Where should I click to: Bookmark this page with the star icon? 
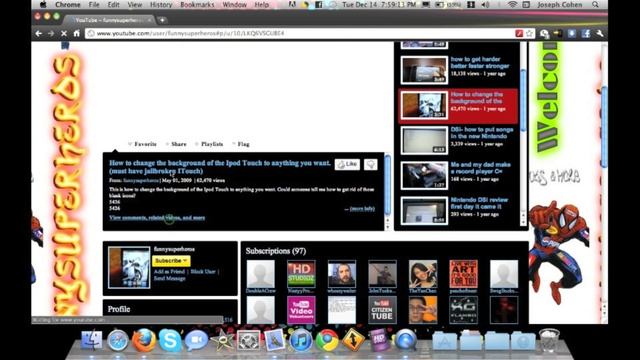point(529,33)
